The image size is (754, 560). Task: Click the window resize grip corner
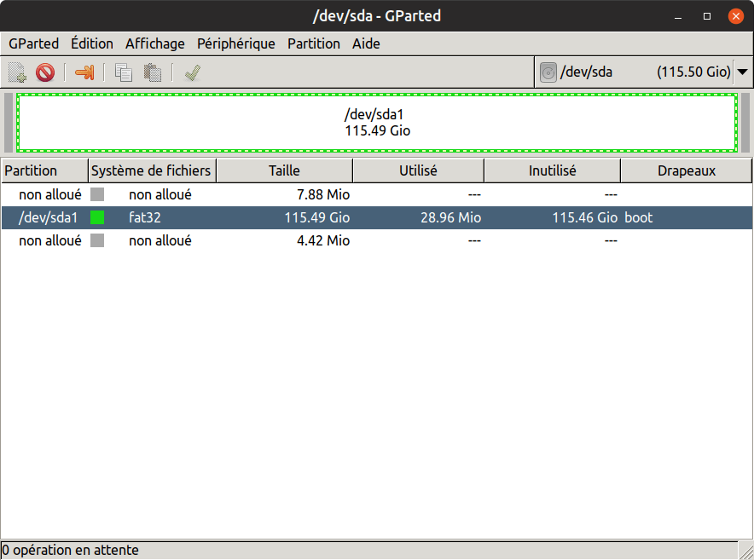745,551
